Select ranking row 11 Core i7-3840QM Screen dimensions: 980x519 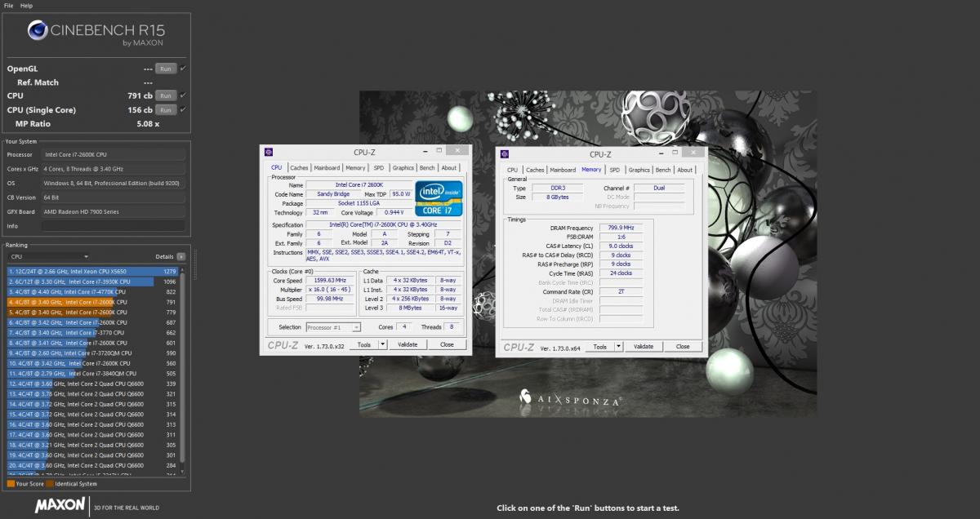pyautogui.click(x=92, y=373)
